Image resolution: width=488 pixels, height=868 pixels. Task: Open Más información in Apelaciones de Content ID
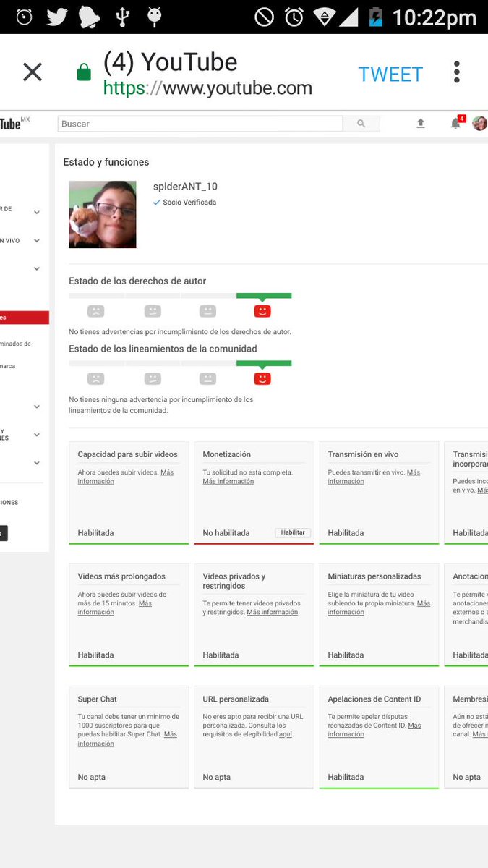tap(375, 730)
